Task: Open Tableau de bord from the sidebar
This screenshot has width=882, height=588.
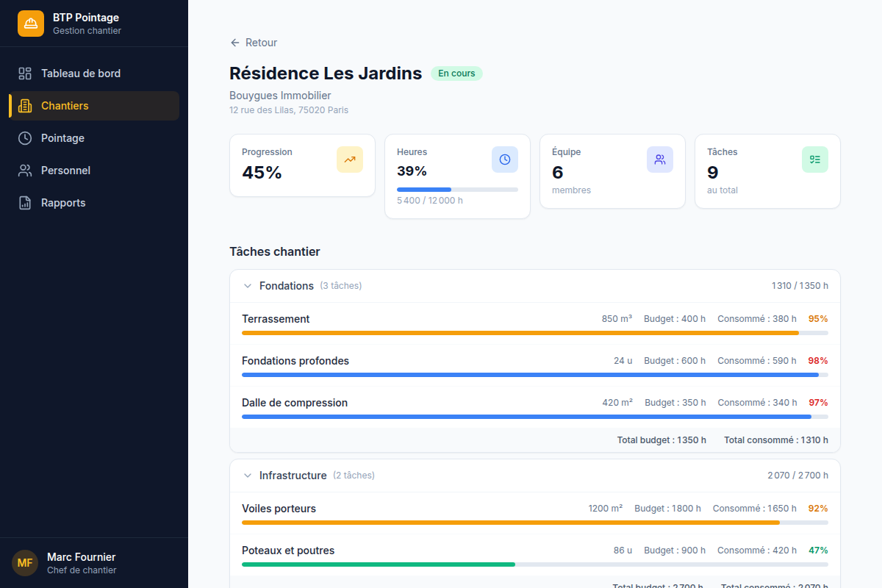Action: click(94, 73)
